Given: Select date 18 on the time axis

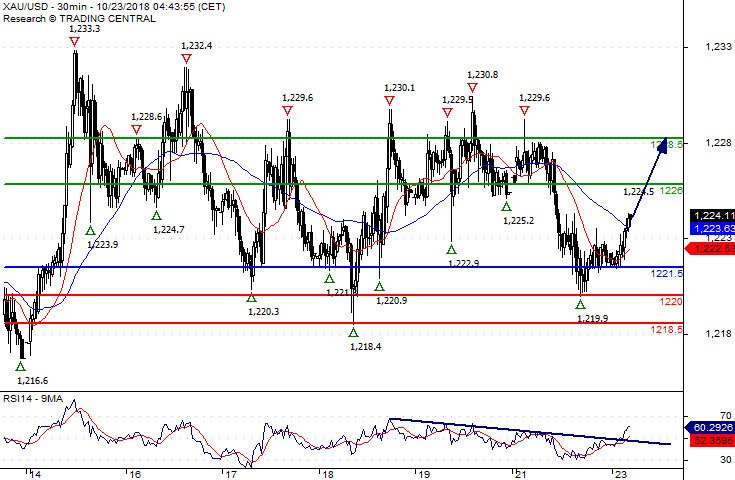Looking at the screenshot, I should coord(328,474).
